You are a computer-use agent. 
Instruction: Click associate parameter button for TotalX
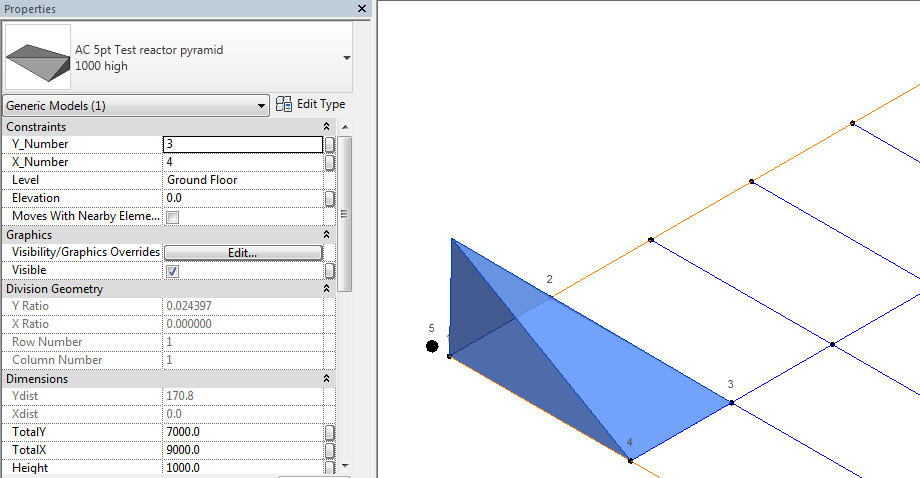(x=330, y=450)
